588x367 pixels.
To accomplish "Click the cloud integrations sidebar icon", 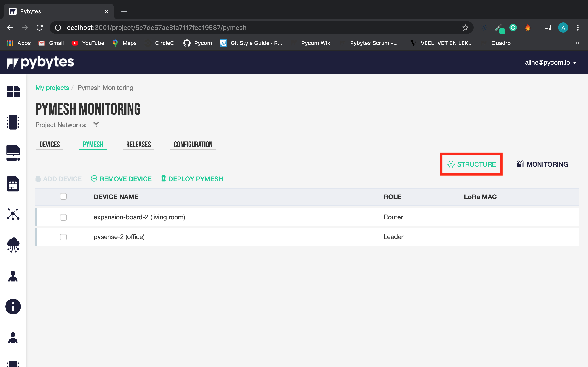I will (13, 245).
